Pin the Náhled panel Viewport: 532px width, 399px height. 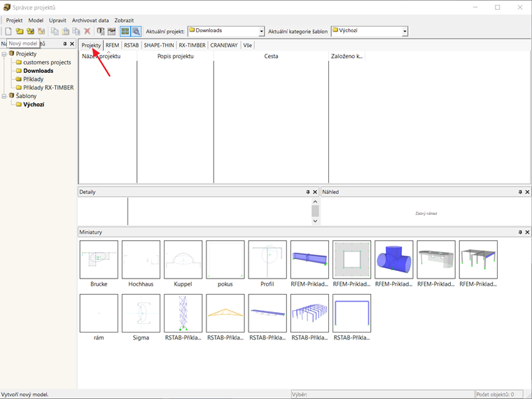pyautogui.click(x=520, y=192)
